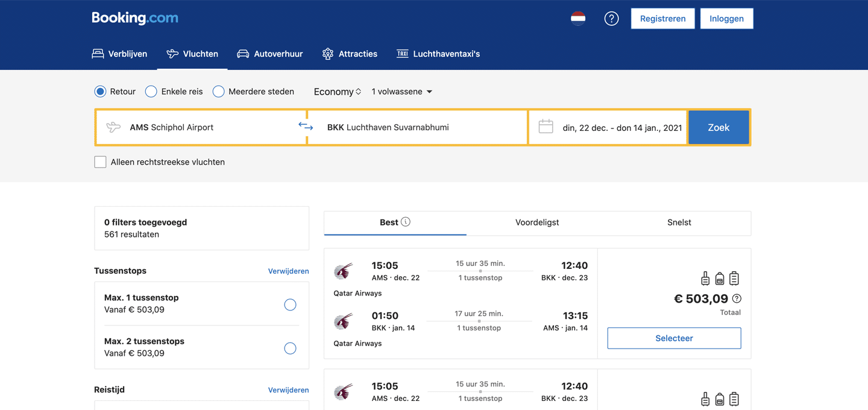This screenshot has height=410, width=868.
Task: Edit the AMS Schiphol Airport origin field
Action: 201,127
